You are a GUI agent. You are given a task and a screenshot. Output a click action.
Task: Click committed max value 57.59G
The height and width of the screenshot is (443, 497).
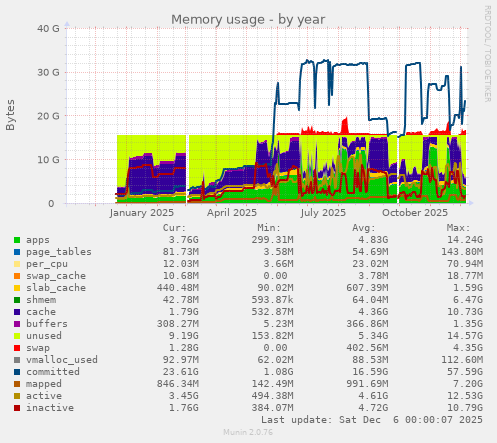click(x=465, y=372)
